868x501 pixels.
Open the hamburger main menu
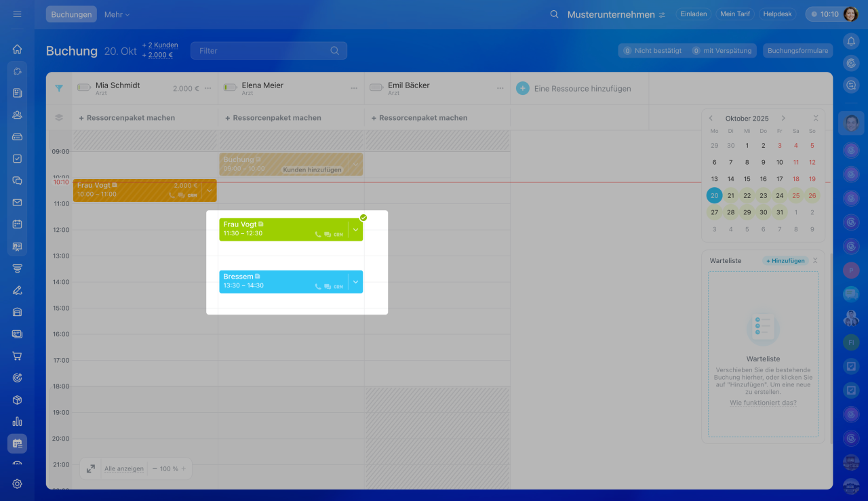(x=17, y=14)
